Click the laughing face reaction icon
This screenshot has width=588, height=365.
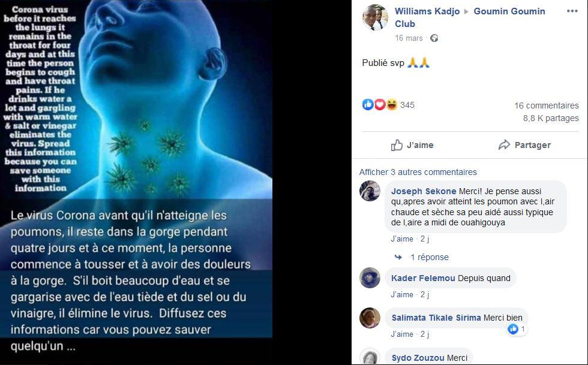click(391, 104)
